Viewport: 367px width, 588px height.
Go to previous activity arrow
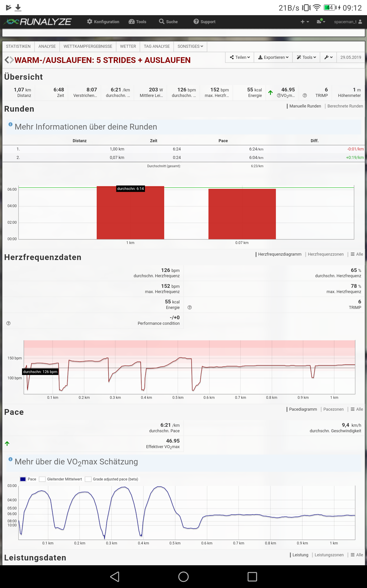(7, 60)
